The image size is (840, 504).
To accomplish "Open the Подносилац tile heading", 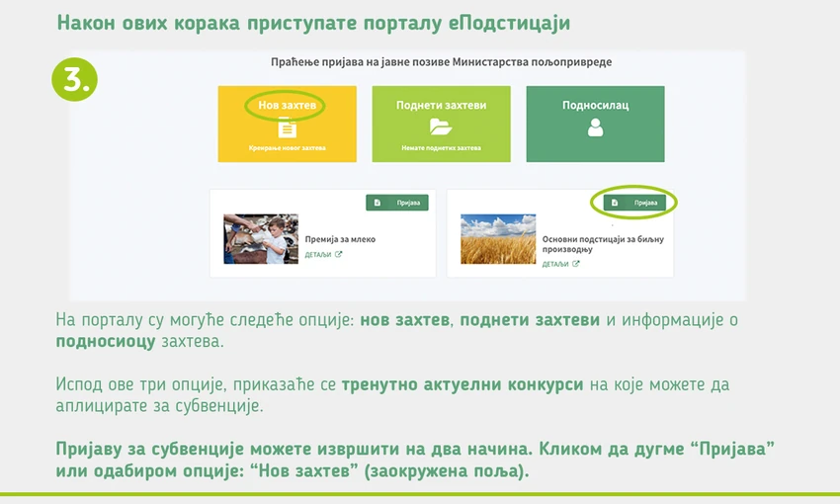I will click(595, 105).
